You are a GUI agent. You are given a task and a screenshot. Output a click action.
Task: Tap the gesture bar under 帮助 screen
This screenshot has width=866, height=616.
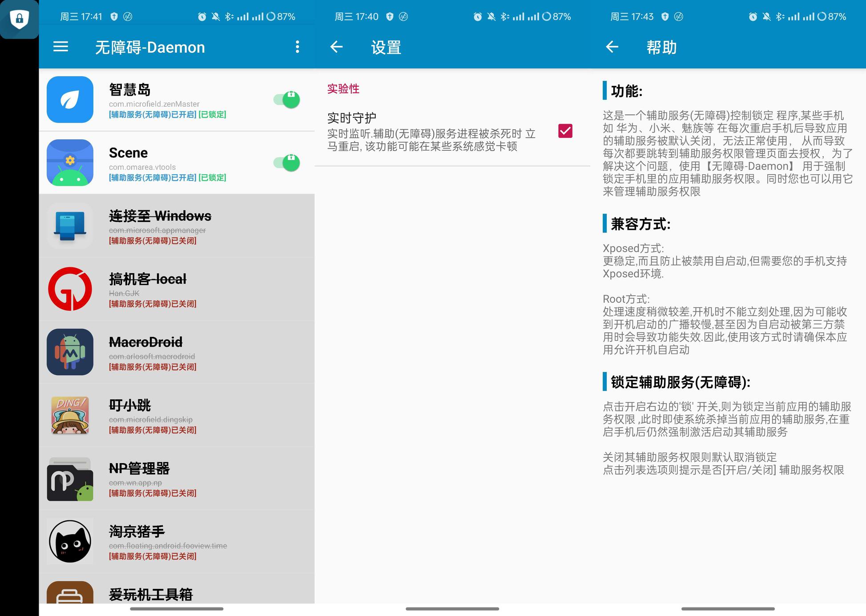coord(728,609)
